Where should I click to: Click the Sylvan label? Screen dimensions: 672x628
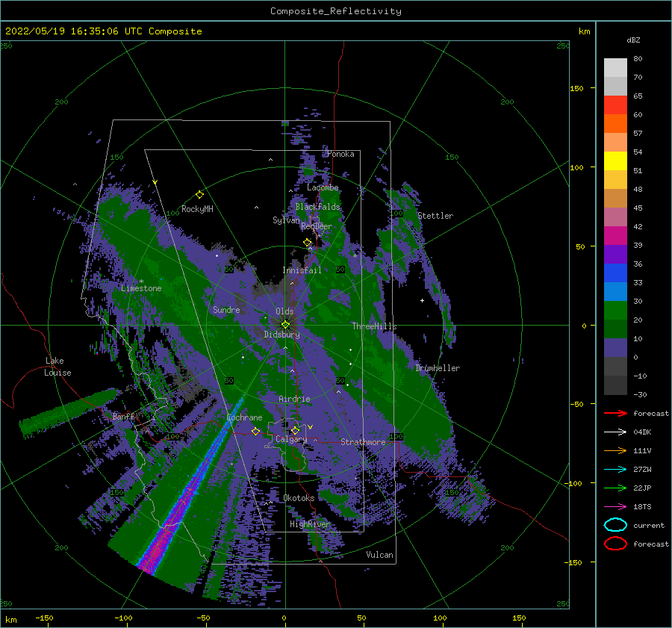[286, 220]
